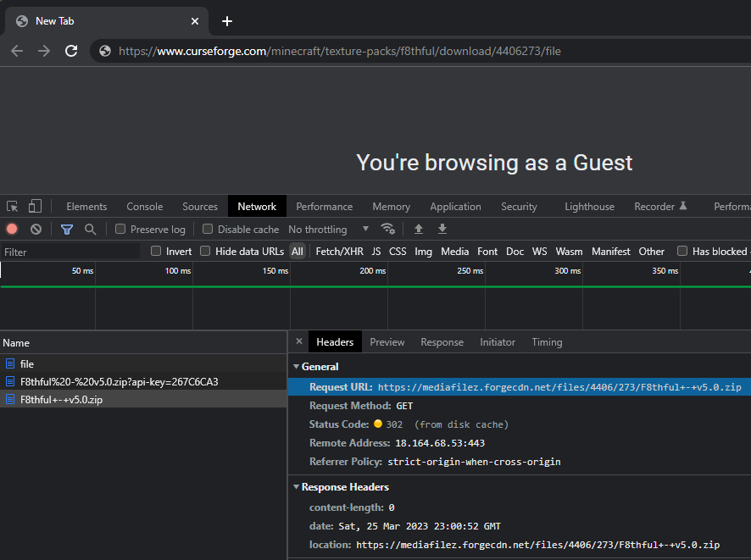Viewport: 751px width, 560px height.
Task: Open network conditions wifi settings icon
Action: point(388,229)
